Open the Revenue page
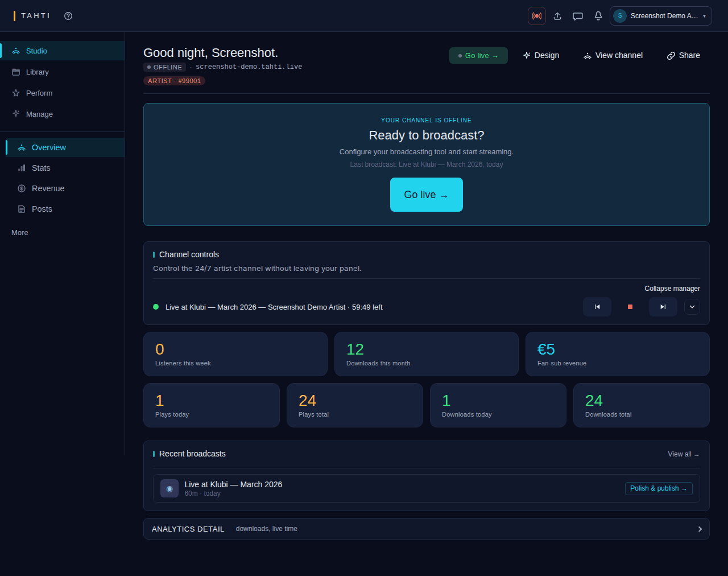This screenshot has width=728, height=576. [65, 188]
